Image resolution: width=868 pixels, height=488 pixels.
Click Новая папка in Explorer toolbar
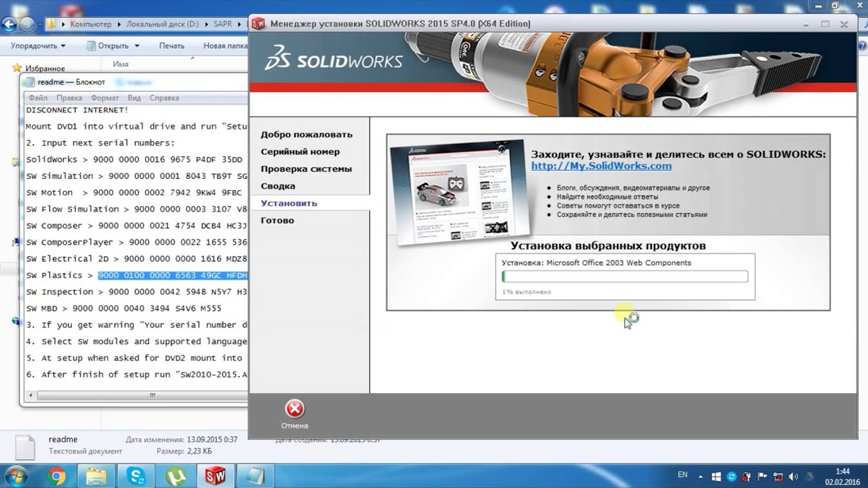tap(225, 46)
